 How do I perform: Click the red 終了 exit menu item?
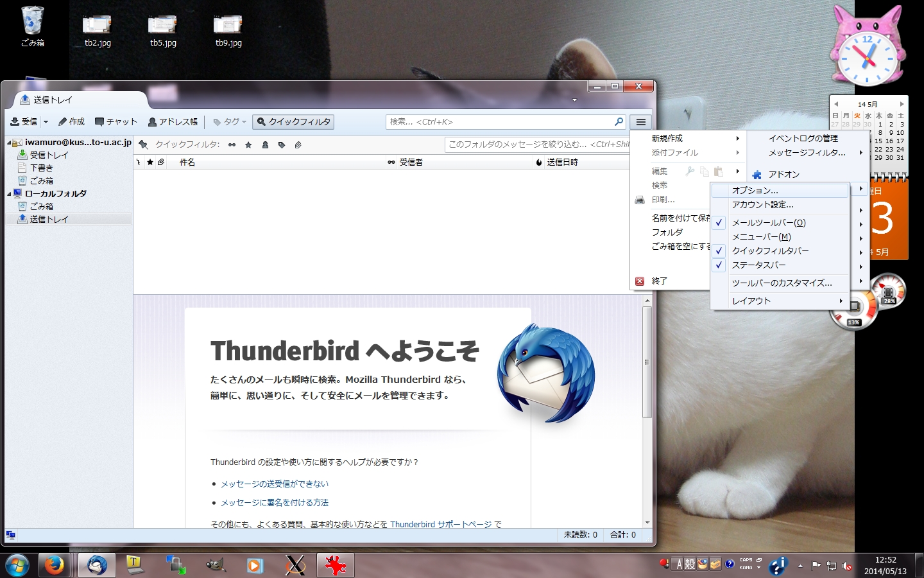coord(659,281)
